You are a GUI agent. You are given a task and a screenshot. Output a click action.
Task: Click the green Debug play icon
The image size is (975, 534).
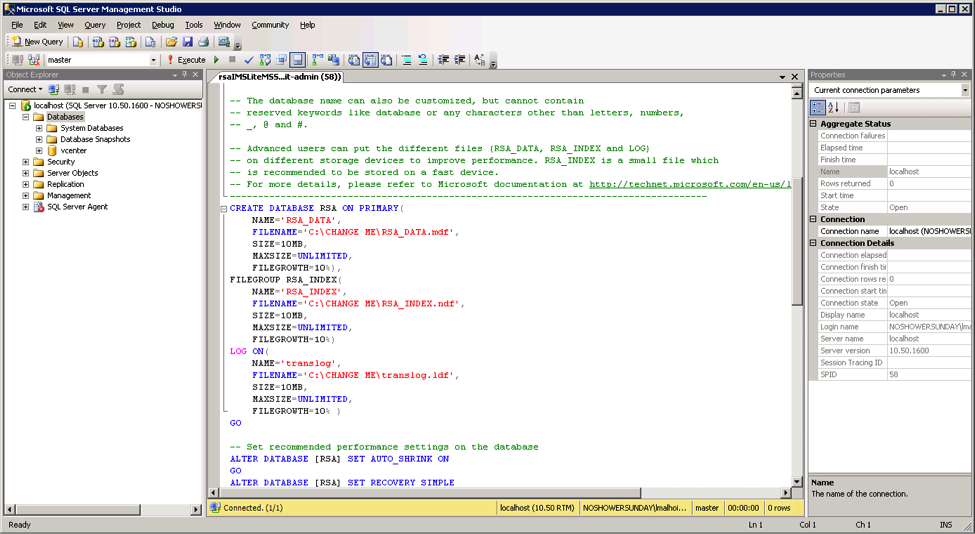[216, 60]
